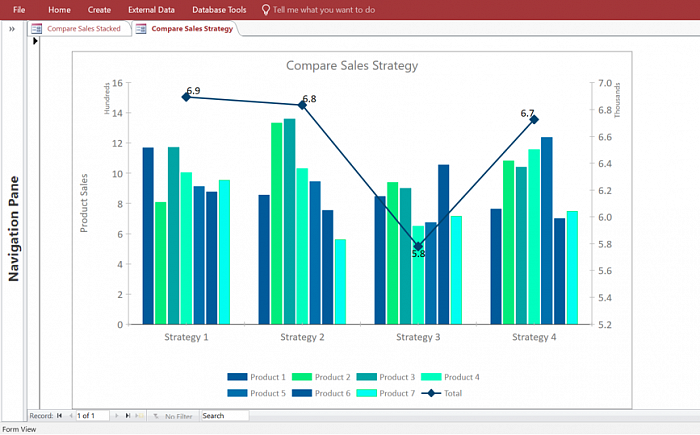The image size is (700, 435).
Task: Click the Product 2 legend color swatch
Action: pyautogui.click(x=302, y=377)
